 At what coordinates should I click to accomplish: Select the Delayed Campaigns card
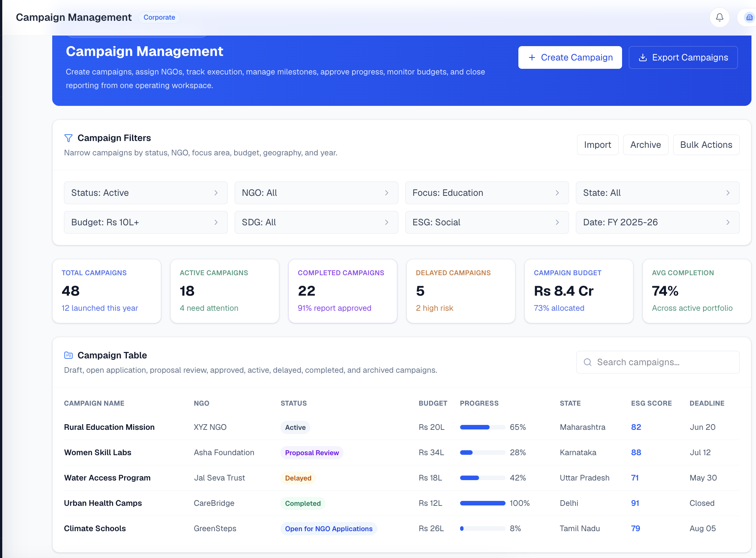click(461, 291)
